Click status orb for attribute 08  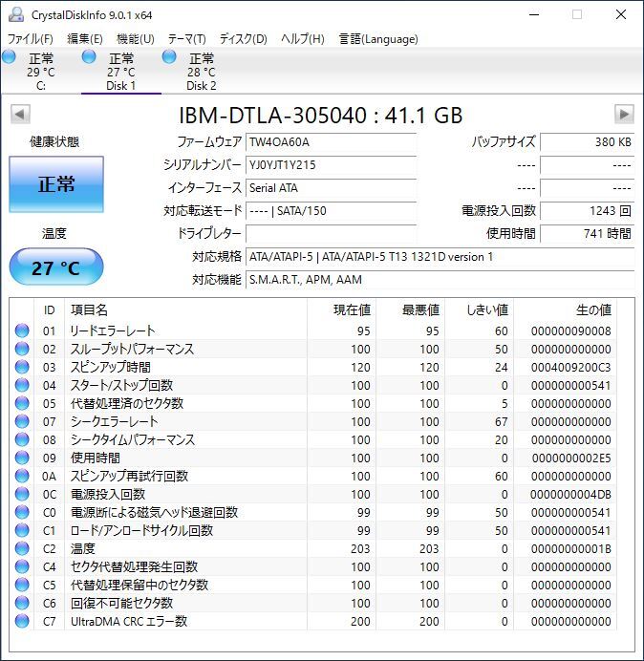(22, 439)
